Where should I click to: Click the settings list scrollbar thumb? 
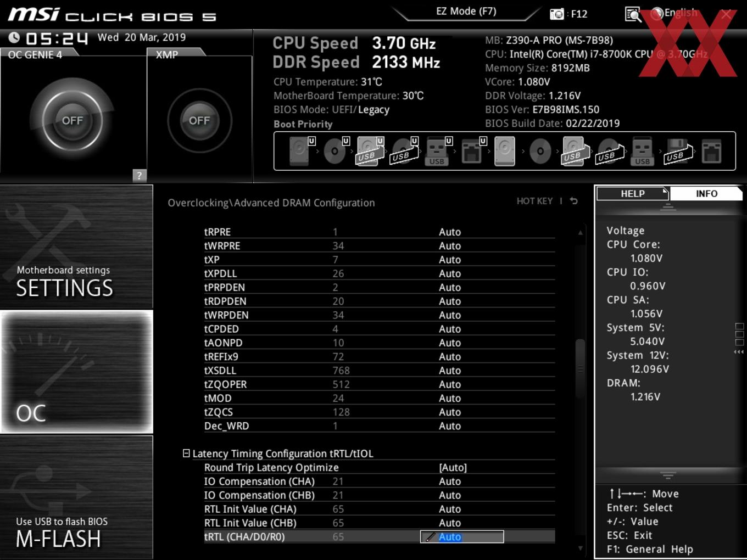pyautogui.click(x=580, y=369)
